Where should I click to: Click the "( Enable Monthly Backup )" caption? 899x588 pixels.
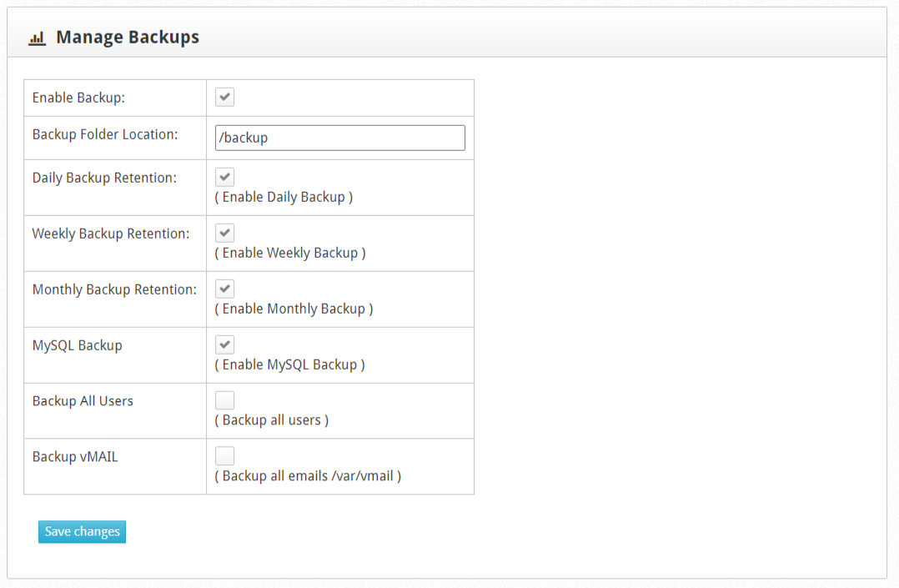[294, 309]
